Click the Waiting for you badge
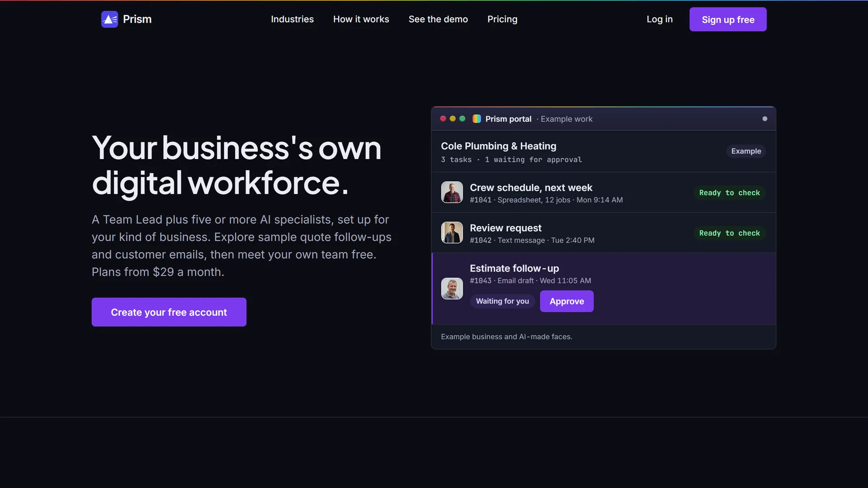868x488 pixels. point(502,301)
